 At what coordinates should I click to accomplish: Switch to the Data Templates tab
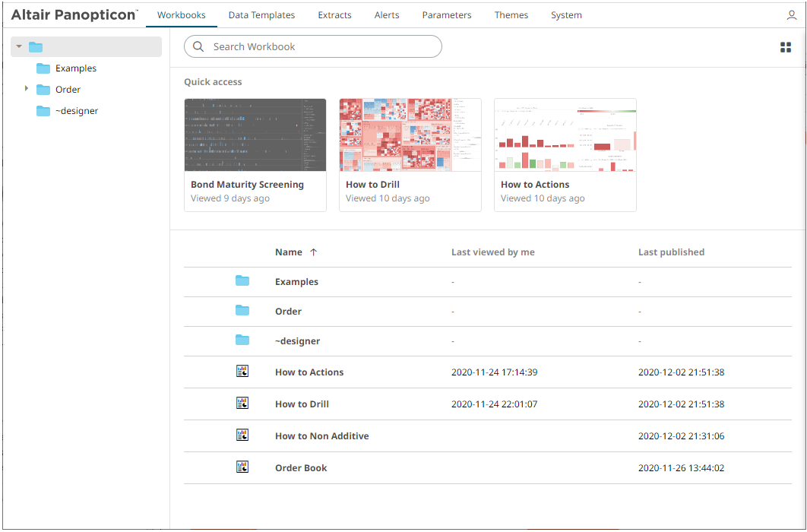click(x=261, y=14)
